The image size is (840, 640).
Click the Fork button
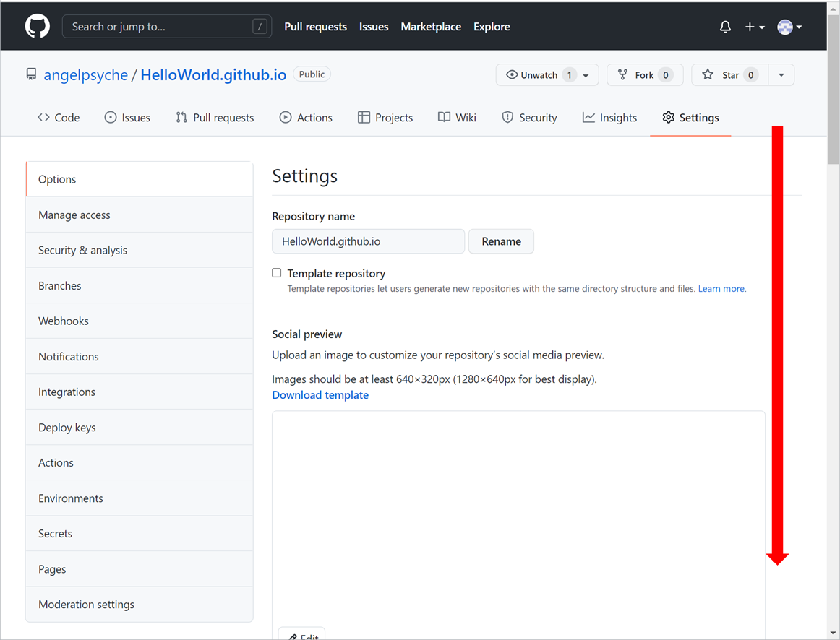pyautogui.click(x=645, y=75)
